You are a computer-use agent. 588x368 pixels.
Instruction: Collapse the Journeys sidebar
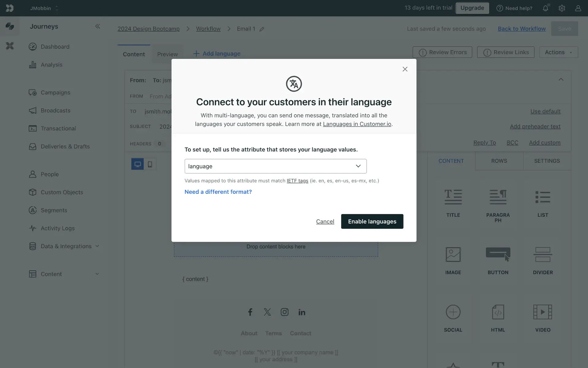(97, 26)
